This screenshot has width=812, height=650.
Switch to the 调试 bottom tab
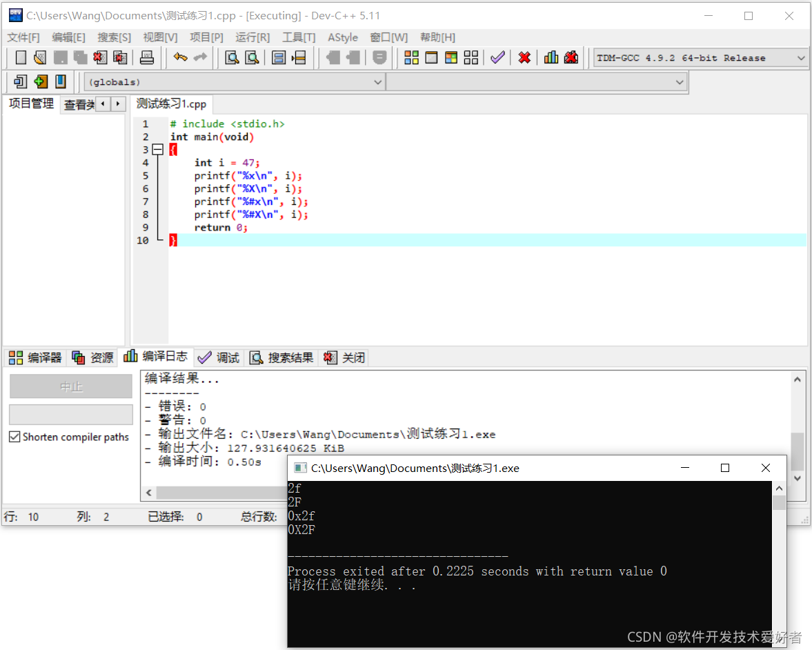click(219, 357)
